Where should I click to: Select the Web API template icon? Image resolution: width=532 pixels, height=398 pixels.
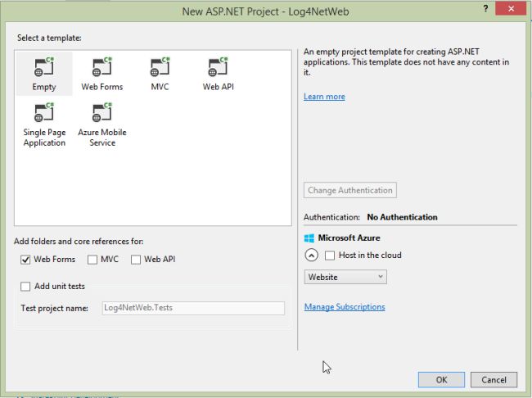tap(218, 66)
